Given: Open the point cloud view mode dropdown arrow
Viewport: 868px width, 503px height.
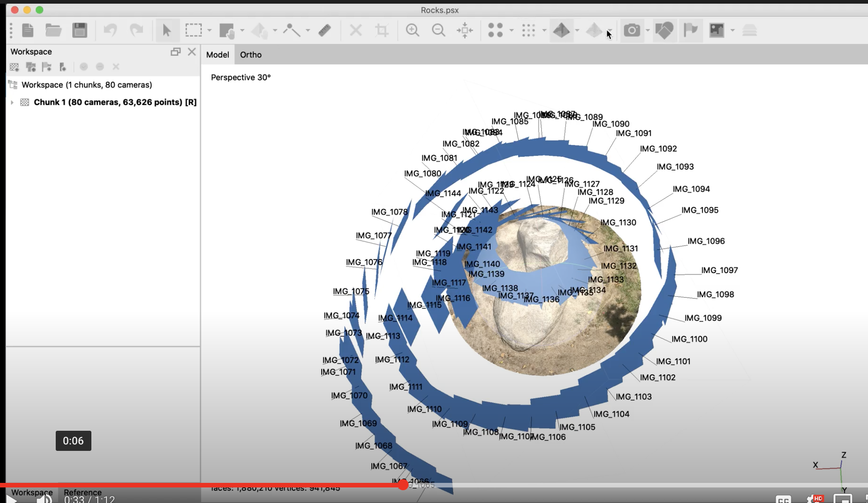Looking at the screenshot, I should point(511,31).
